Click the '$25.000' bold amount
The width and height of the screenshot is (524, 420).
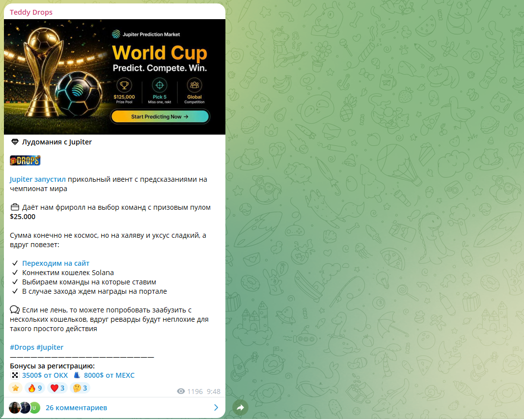(x=23, y=217)
